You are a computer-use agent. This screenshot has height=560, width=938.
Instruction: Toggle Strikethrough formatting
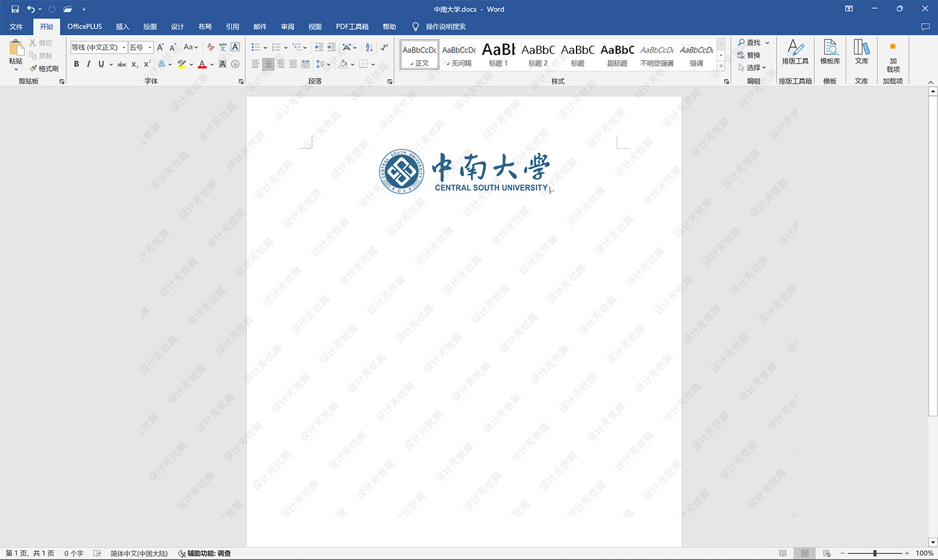tap(122, 64)
